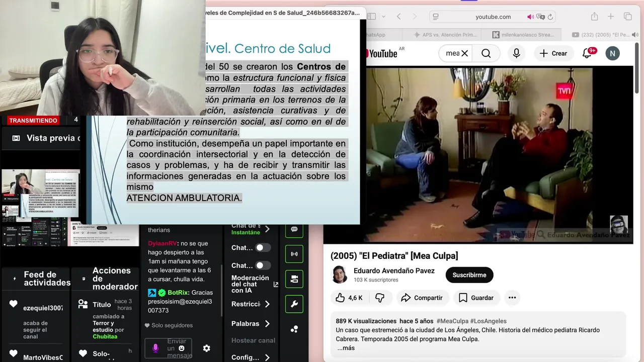Click the broadcast signal icon in streaming sidebar
Screen dimensions: 644x362
[x=294, y=254]
